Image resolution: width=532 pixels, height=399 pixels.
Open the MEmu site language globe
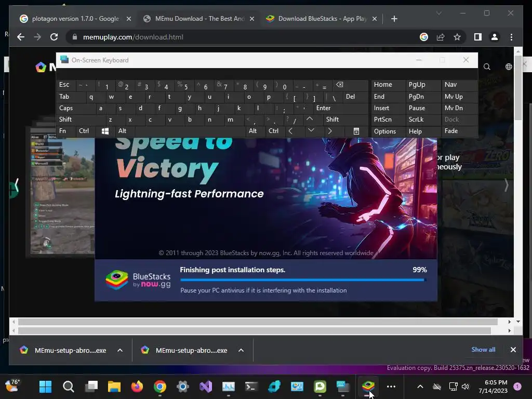point(509,67)
